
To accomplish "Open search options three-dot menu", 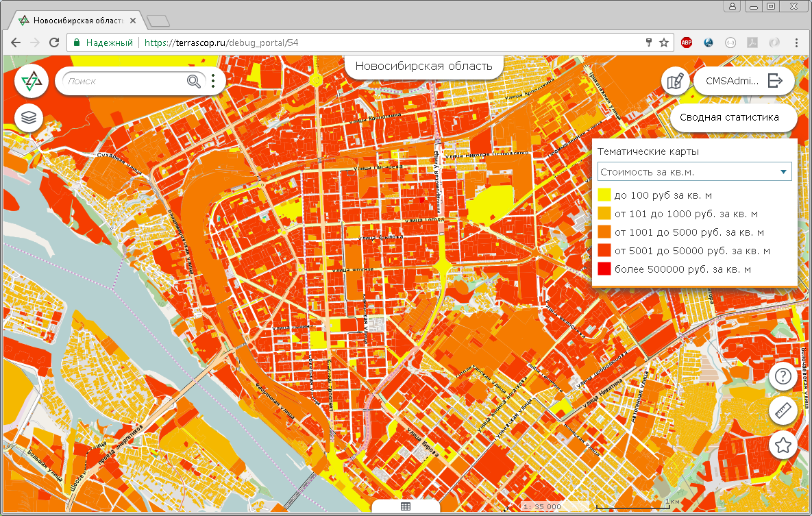I will 213,82.
